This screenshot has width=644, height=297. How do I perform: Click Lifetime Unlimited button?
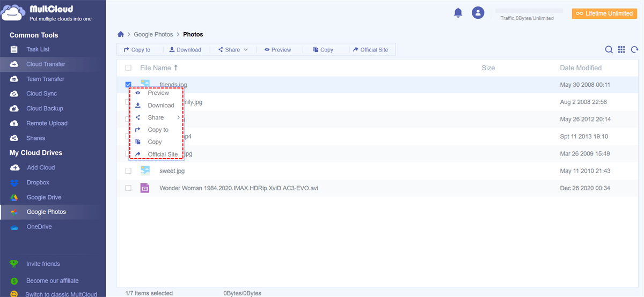(604, 13)
